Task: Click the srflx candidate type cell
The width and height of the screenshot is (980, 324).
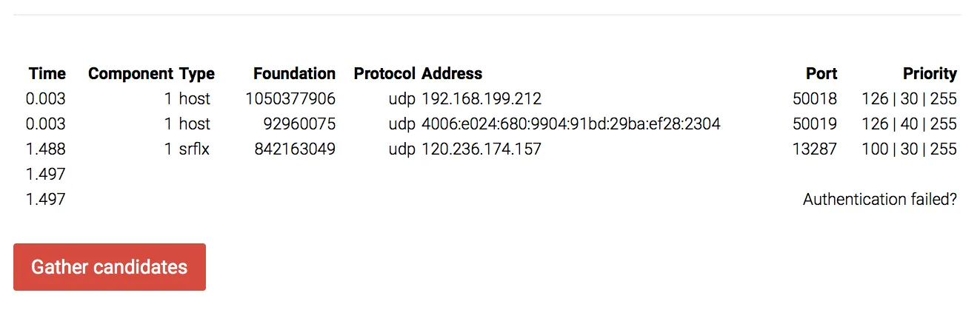Action: (x=194, y=149)
